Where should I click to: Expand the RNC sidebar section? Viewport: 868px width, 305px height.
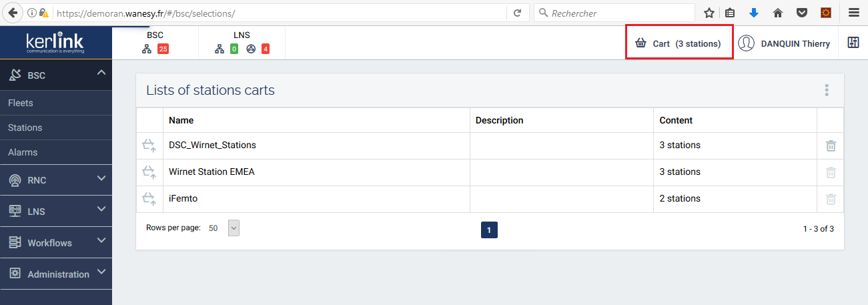(x=101, y=179)
